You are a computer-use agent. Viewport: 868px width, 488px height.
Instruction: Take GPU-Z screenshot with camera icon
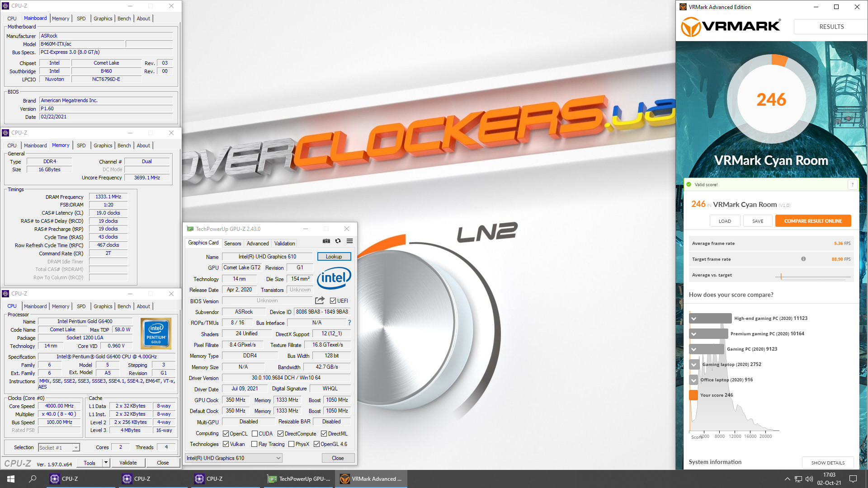326,241
